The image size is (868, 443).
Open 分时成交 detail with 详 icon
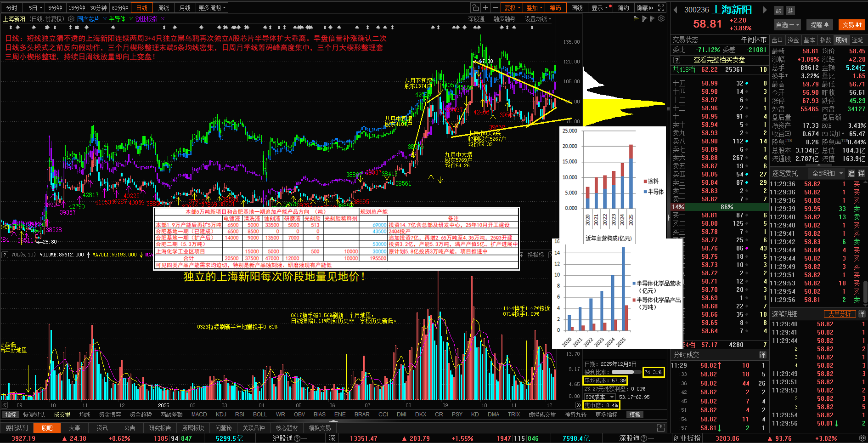tap(763, 355)
